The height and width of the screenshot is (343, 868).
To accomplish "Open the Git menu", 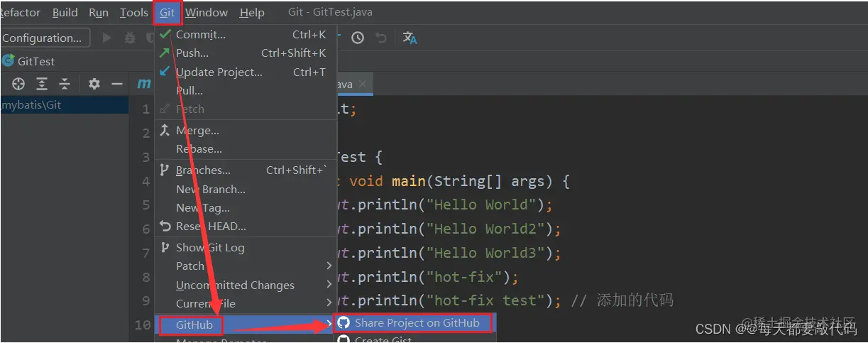I will pos(167,13).
